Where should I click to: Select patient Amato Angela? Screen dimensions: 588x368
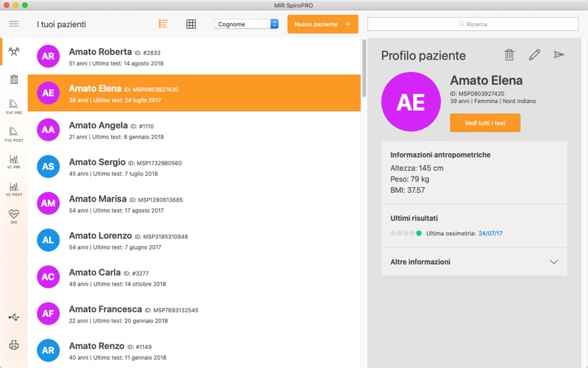[194, 130]
